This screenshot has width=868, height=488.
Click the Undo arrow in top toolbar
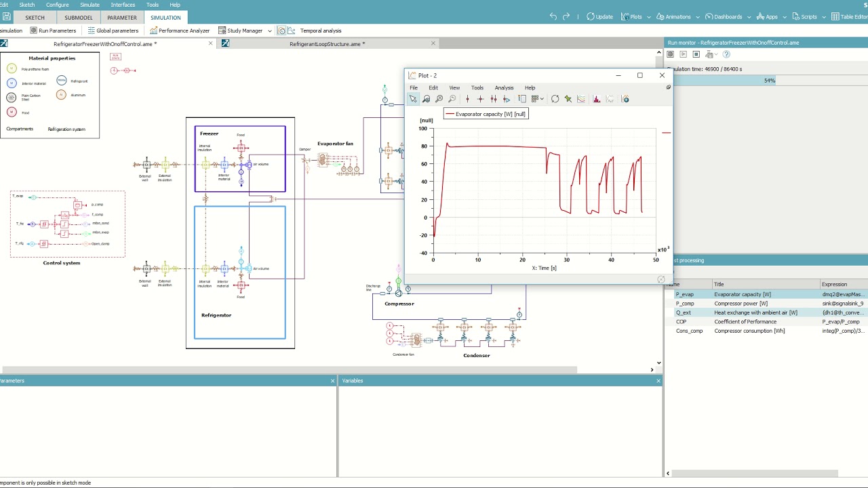pyautogui.click(x=553, y=16)
